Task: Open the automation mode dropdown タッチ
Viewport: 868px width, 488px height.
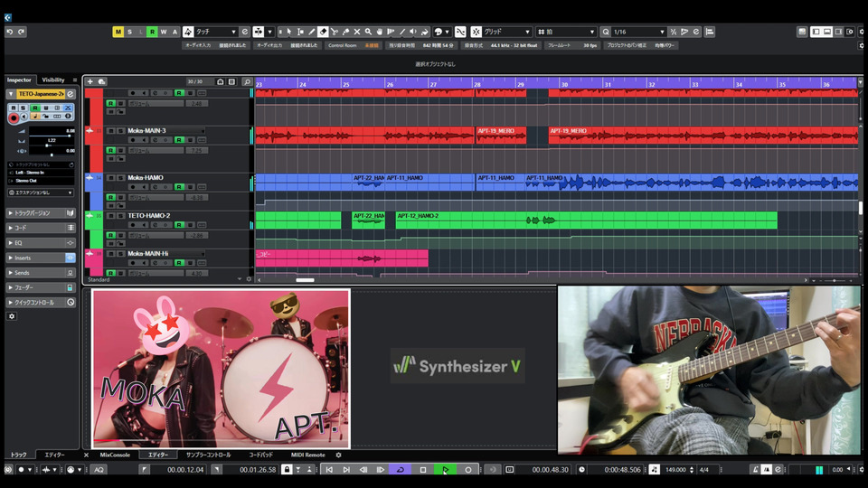Action: (216, 33)
